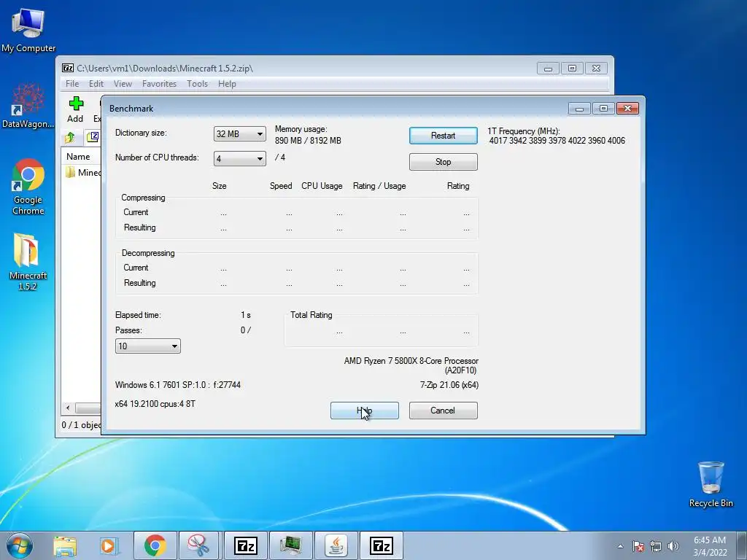The height and width of the screenshot is (560, 747).
Task: Switch to Chrome in the taskbar
Action: (x=155, y=545)
